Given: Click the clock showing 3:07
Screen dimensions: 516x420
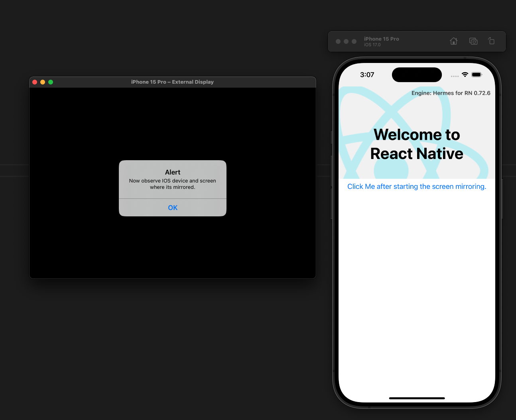Looking at the screenshot, I should click(367, 75).
